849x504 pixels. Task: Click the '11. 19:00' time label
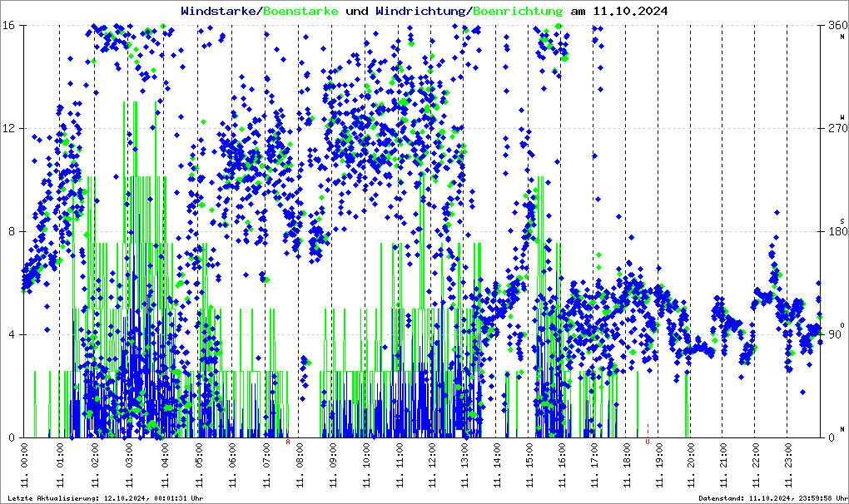click(x=659, y=466)
